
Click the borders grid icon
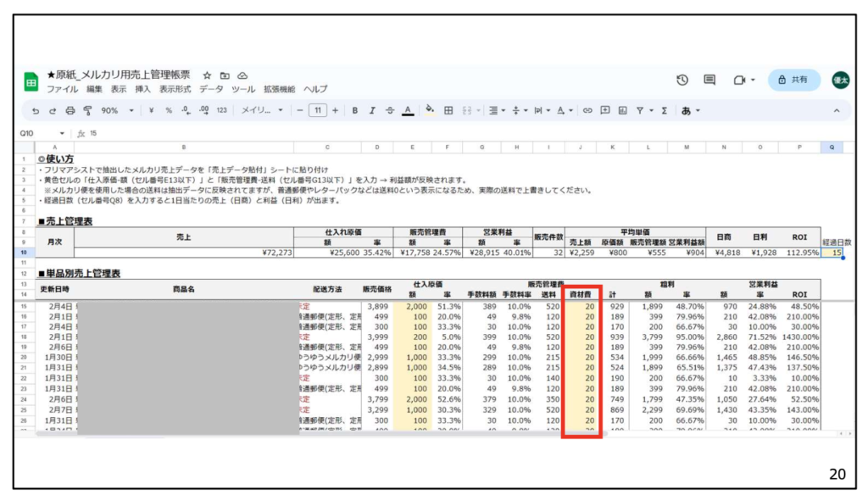[448, 110]
